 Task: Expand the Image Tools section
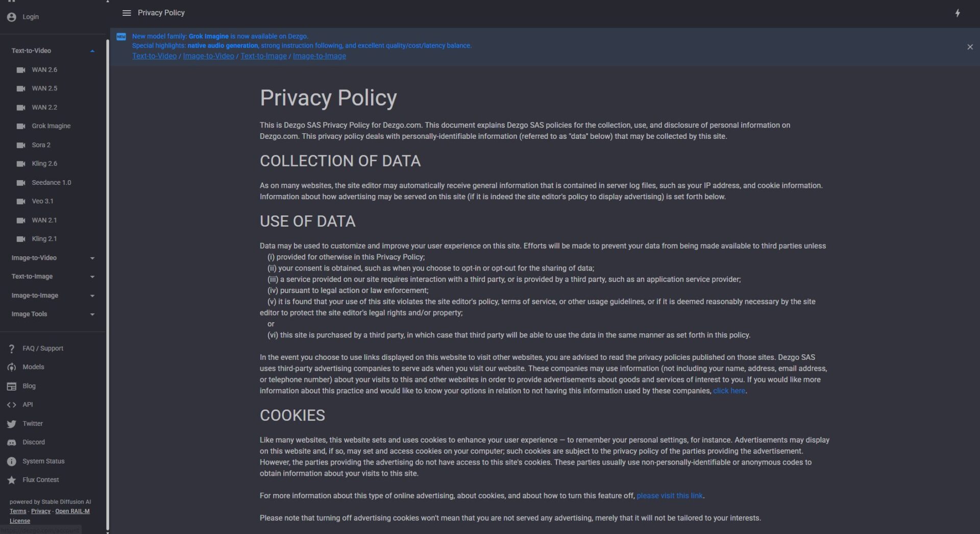coord(92,314)
